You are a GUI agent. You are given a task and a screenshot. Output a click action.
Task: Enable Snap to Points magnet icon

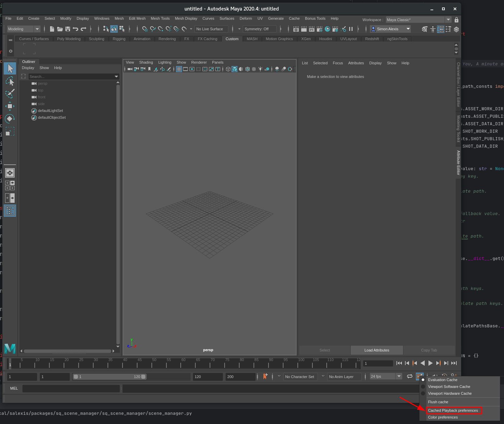tap(161, 29)
